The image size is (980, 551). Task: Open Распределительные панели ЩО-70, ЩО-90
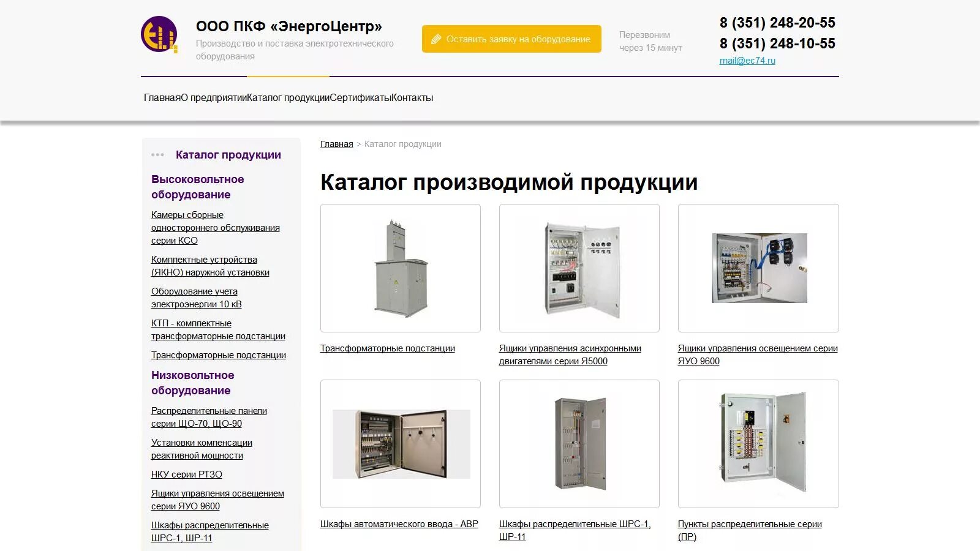[x=209, y=418]
